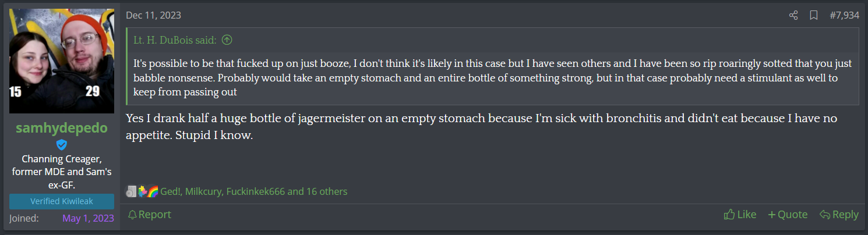Click the blue verified badge under the username
This screenshot has height=235, width=868.
pos(61,145)
